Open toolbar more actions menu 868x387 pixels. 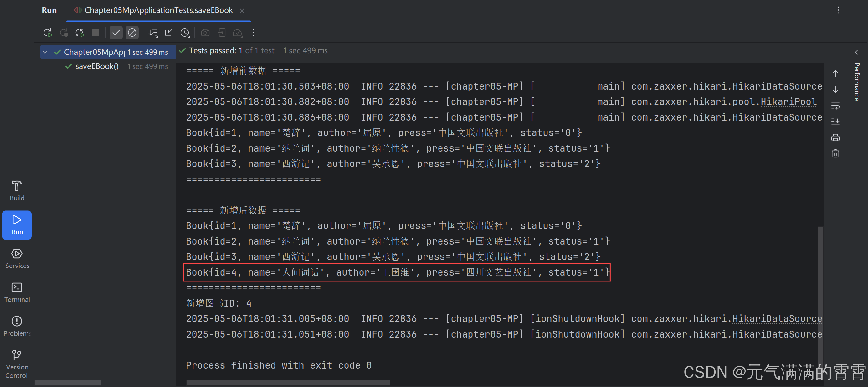[253, 33]
